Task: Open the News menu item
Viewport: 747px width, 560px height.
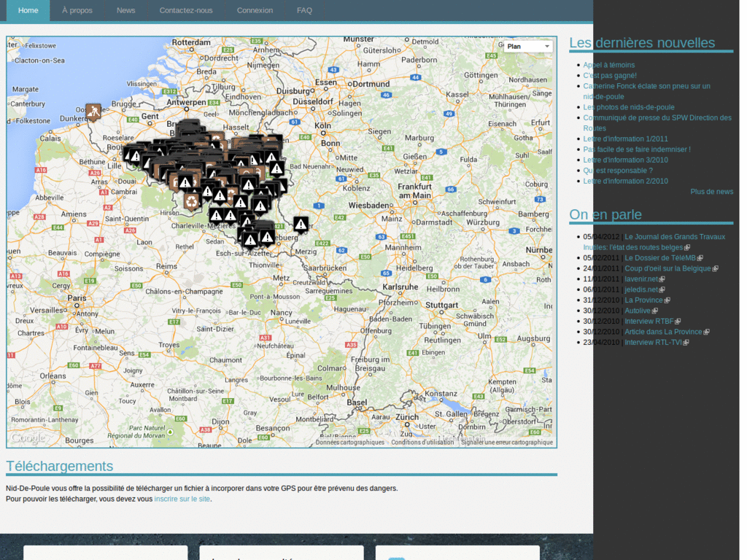Action: tap(125, 10)
